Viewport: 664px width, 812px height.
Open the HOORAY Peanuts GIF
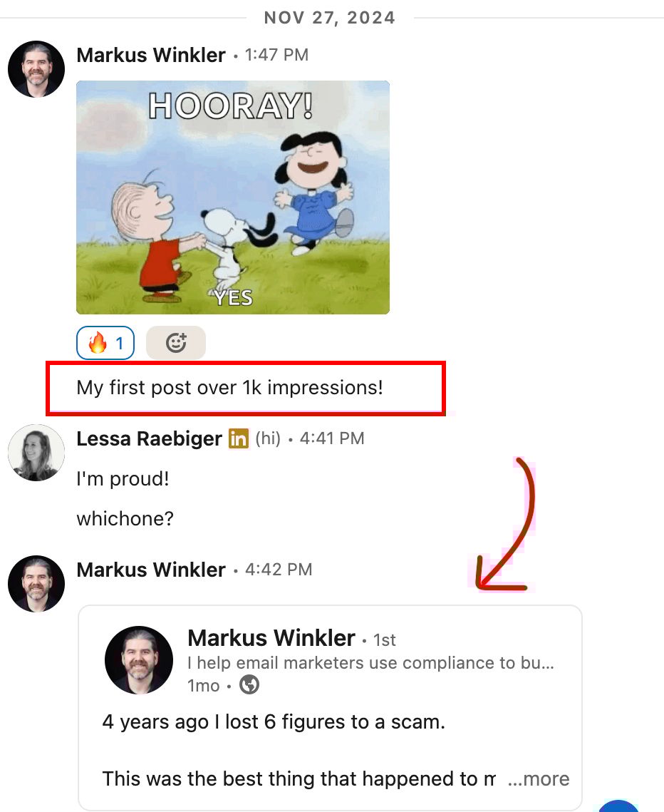coord(233,197)
